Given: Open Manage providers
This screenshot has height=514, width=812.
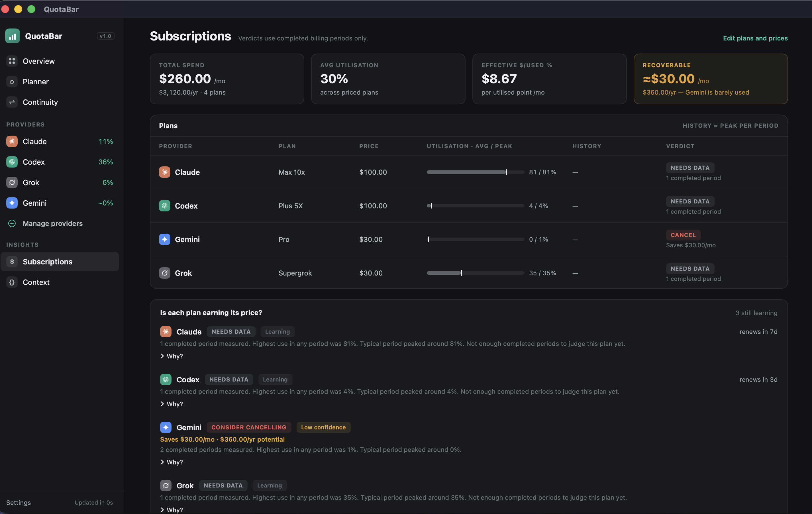Looking at the screenshot, I should tap(60, 223).
